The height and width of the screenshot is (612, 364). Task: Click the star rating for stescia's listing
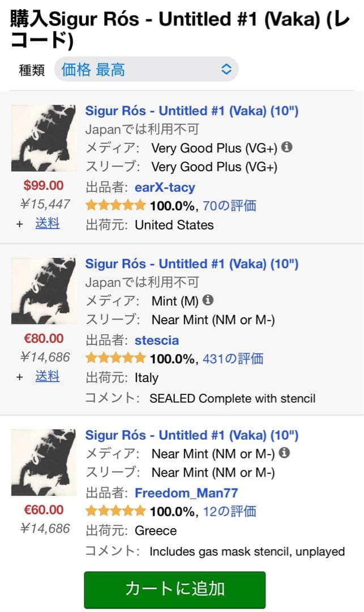pos(115,358)
